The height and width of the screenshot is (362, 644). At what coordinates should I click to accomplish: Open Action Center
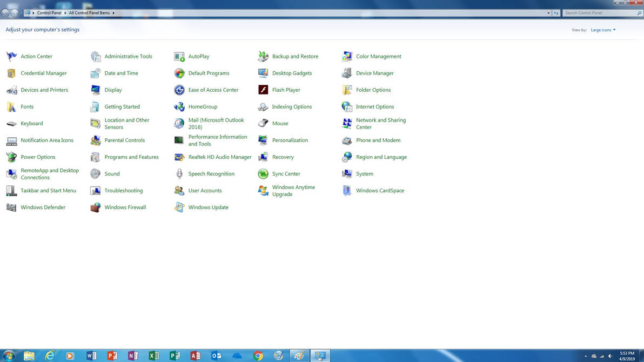pyautogui.click(x=36, y=56)
